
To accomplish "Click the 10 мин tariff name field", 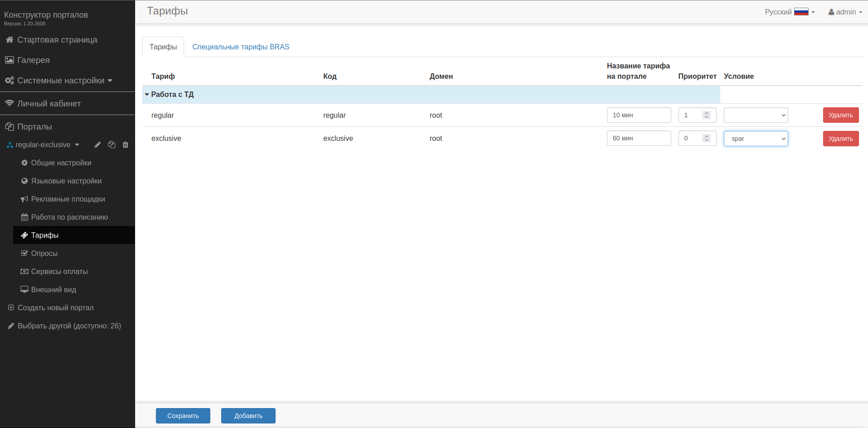I will pyautogui.click(x=638, y=115).
